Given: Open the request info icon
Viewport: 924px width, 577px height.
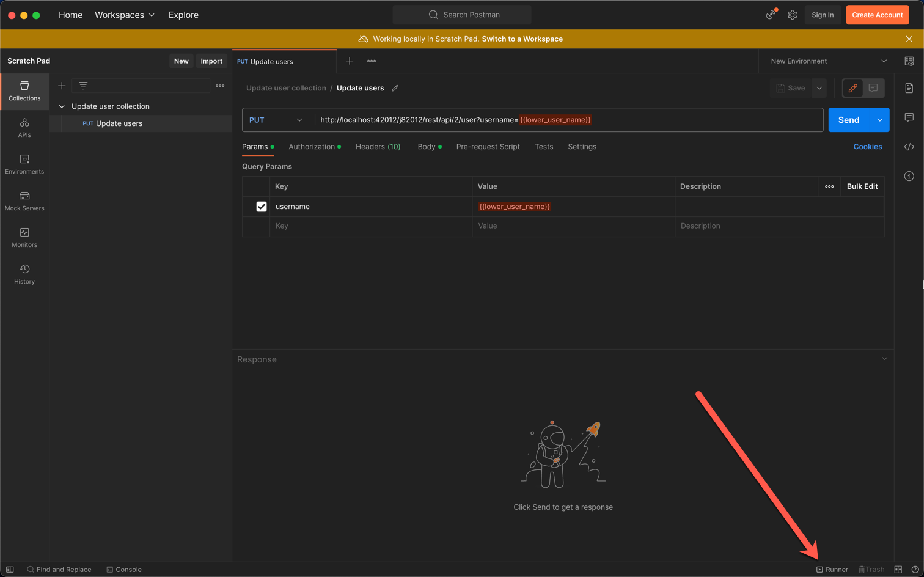Looking at the screenshot, I should (x=909, y=176).
